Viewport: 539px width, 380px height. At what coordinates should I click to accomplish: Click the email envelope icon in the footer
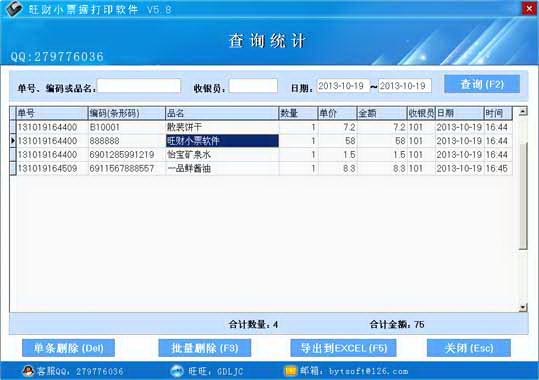(290, 371)
